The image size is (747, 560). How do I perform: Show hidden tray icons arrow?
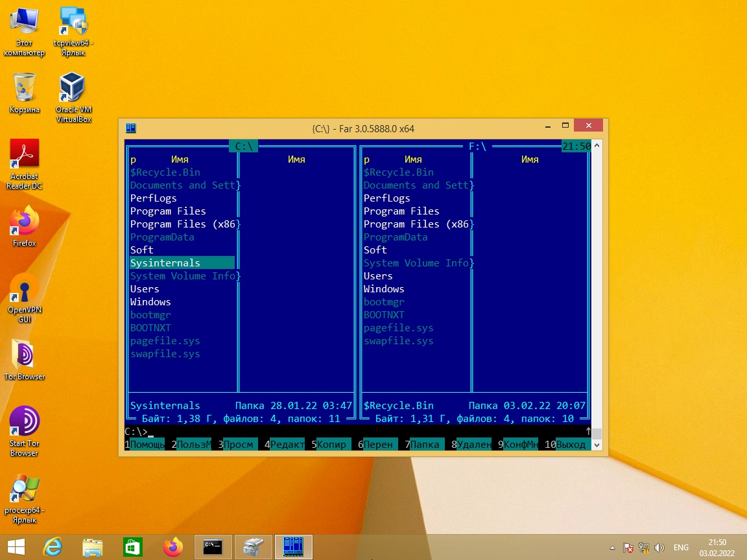point(612,548)
